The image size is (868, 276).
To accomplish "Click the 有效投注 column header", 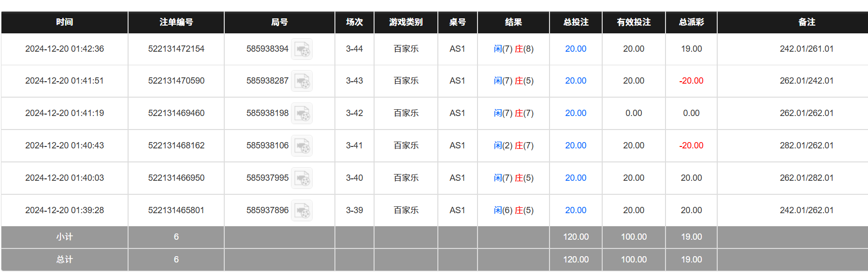I will click(634, 22).
